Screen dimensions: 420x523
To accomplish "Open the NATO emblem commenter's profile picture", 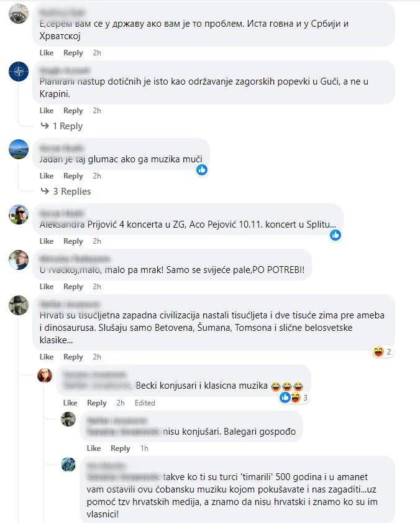I will [x=19, y=72].
